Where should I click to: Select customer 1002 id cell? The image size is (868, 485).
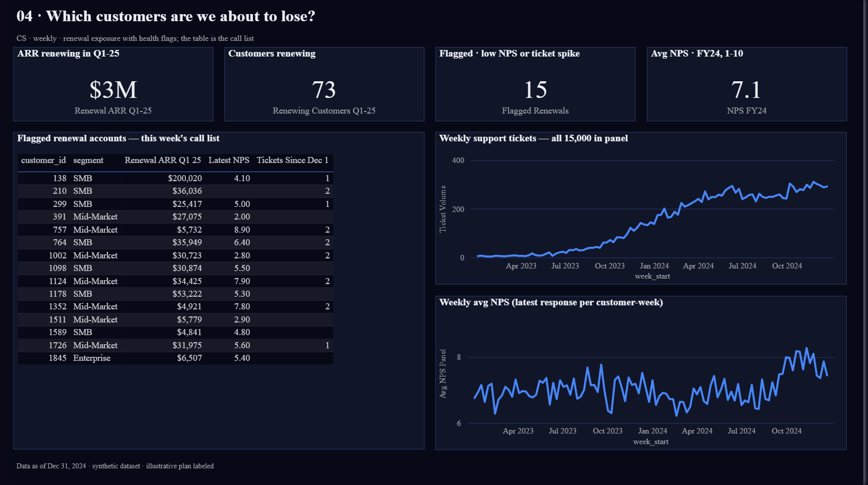[58, 255]
